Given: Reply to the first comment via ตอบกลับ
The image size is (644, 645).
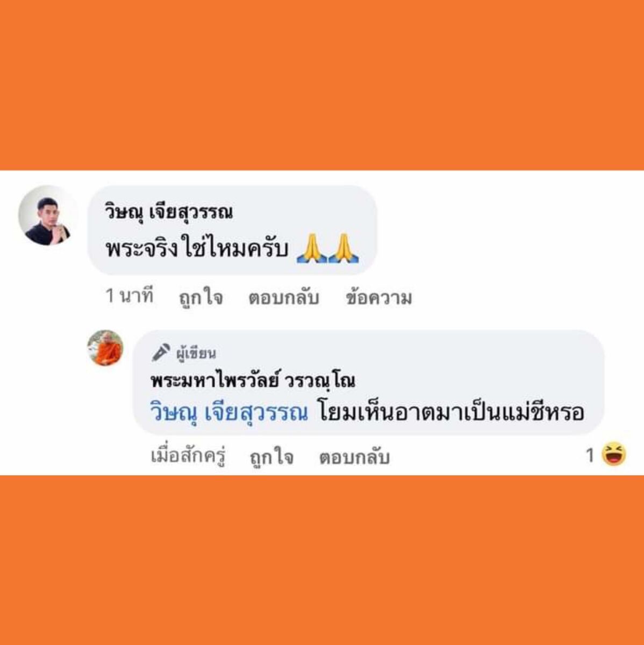Looking at the screenshot, I should 283,297.
